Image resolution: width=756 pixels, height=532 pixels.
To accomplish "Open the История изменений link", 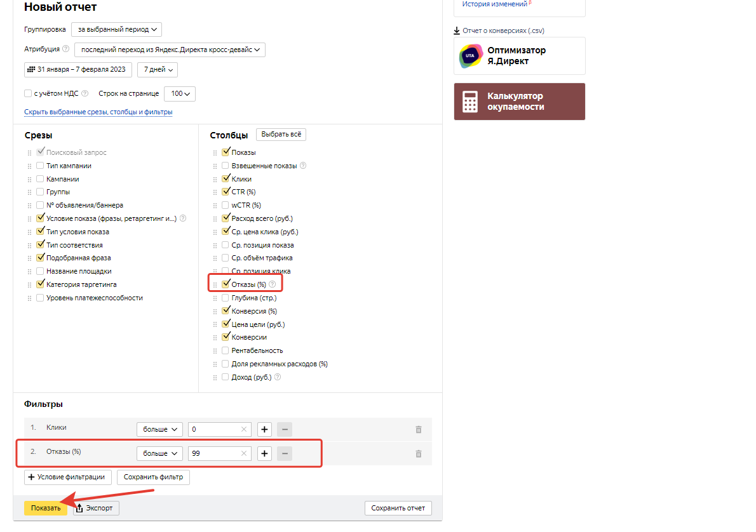I will click(x=495, y=4).
